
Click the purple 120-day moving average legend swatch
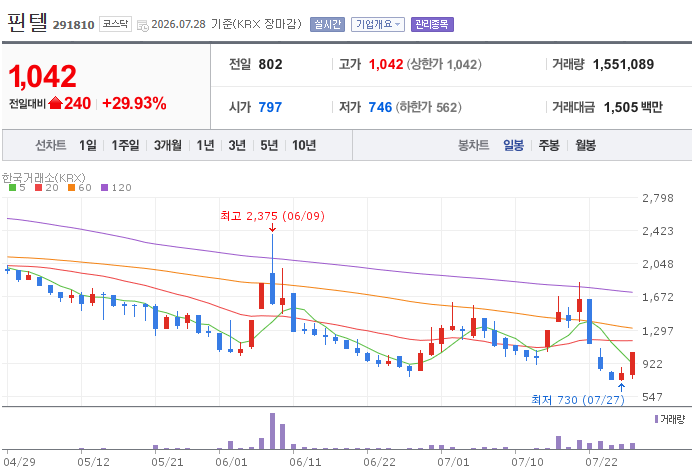coord(105,188)
